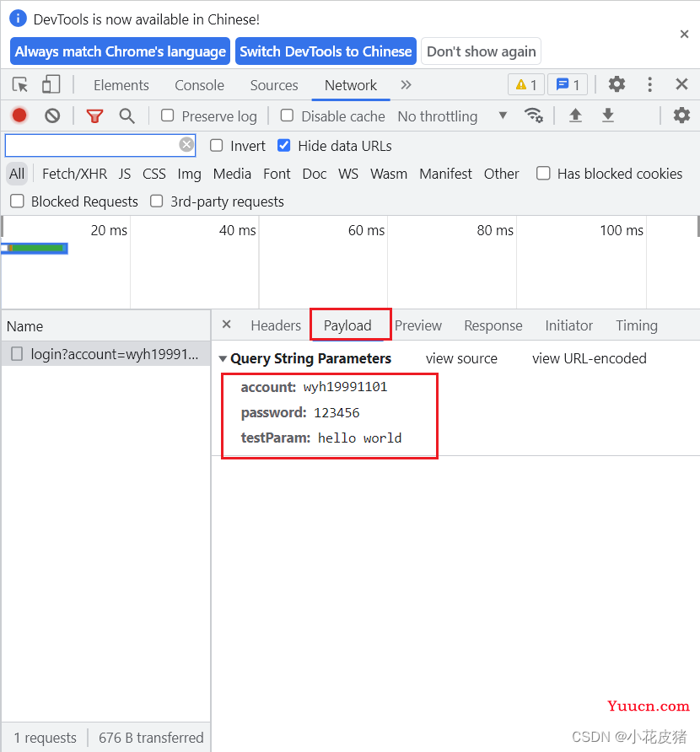Open the Payload tab
This screenshot has width=700, height=752.
347,325
